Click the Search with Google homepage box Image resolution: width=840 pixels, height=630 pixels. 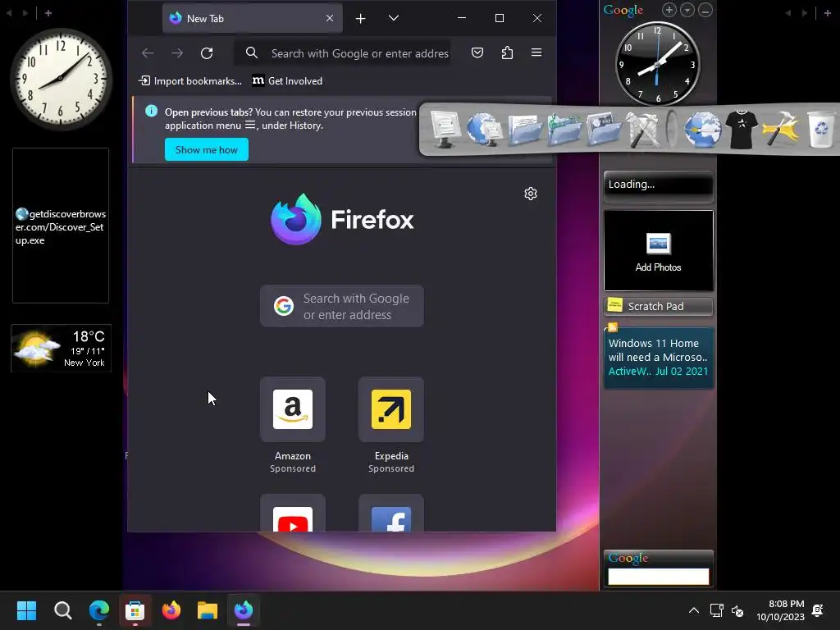tap(342, 306)
